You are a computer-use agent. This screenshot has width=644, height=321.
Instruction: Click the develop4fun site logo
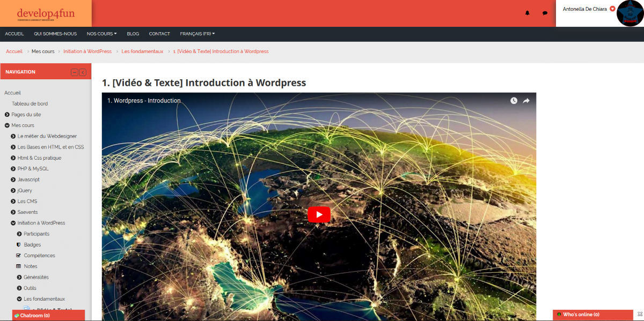coord(46,13)
